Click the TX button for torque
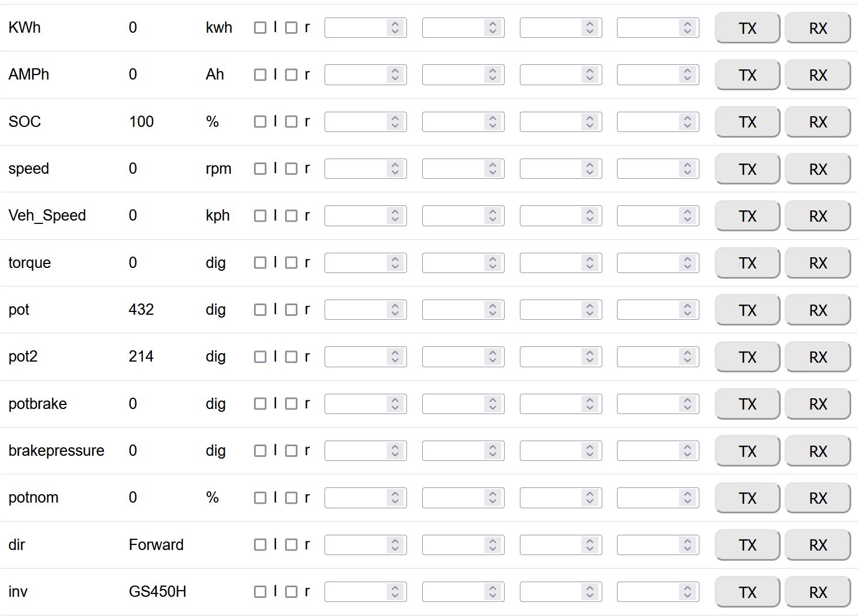 (747, 263)
